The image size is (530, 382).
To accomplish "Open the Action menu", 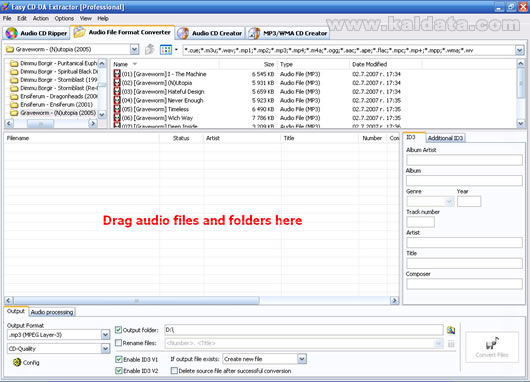I will 41,18.
